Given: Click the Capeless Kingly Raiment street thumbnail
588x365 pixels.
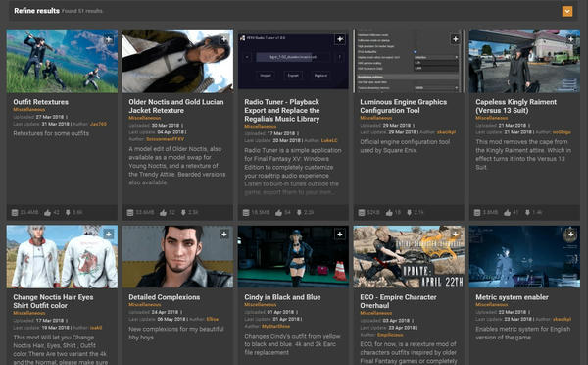Looking at the screenshot, I should click(x=524, y=62).
